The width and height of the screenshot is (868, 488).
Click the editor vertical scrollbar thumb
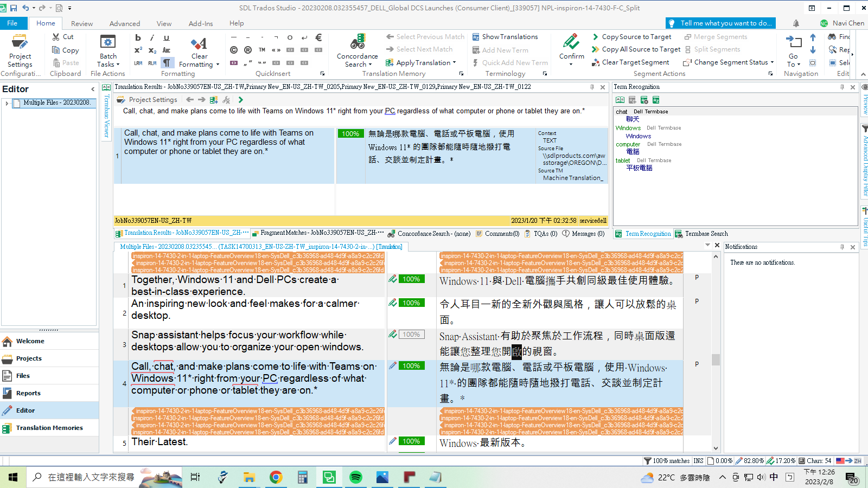coord(716,359)
